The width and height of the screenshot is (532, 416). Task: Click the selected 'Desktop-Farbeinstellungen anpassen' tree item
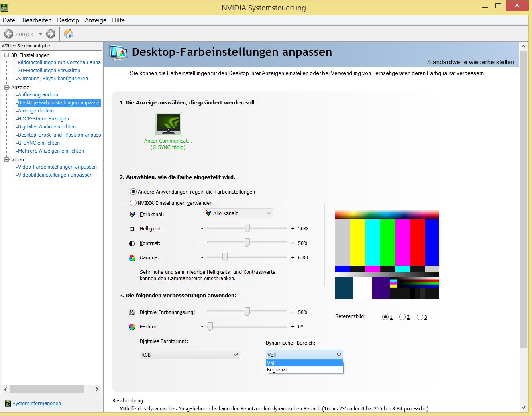(59, 103)
